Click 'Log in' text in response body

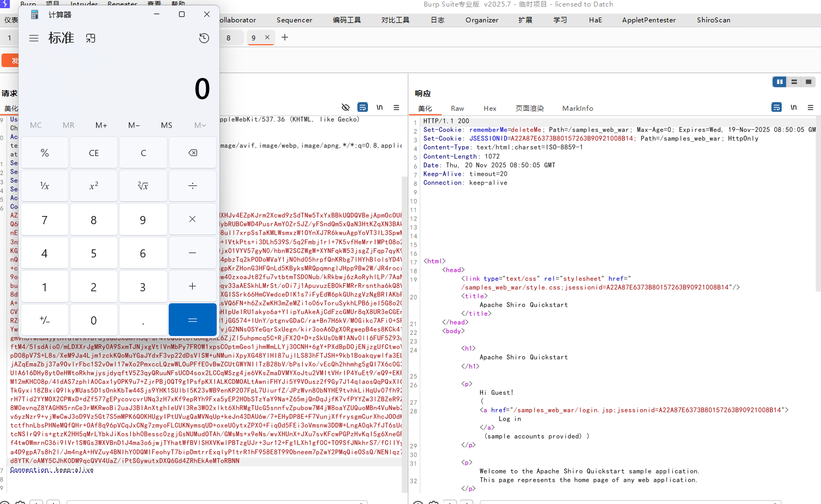tap(510, 419)
